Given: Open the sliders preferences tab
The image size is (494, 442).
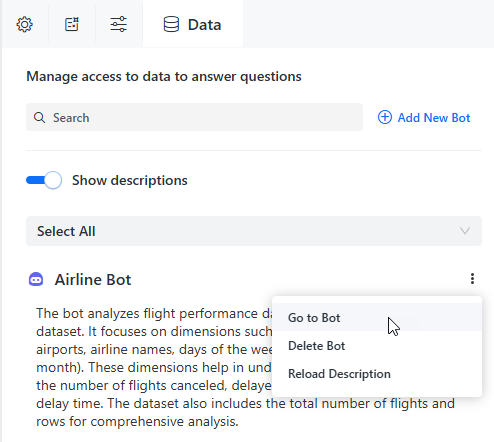Looking at the screenshot, I should click(x=119, y=24).
